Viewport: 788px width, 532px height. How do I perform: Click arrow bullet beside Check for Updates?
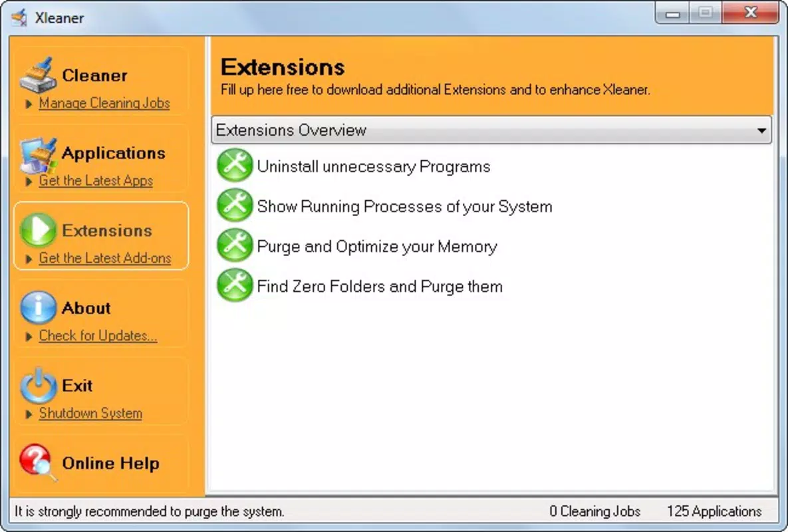[x=29, y=336]
